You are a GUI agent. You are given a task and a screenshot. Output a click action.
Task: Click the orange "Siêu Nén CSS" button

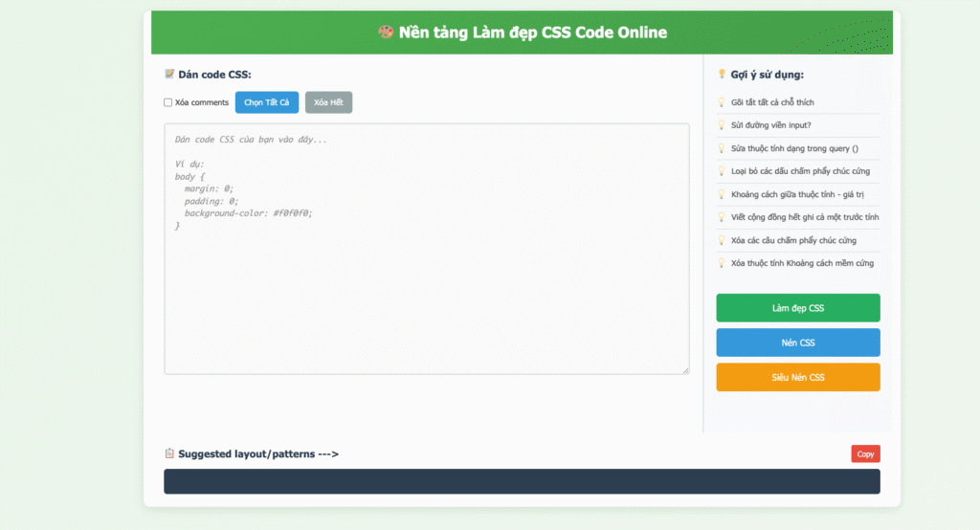pyautogui.click(x=797, y=377)
